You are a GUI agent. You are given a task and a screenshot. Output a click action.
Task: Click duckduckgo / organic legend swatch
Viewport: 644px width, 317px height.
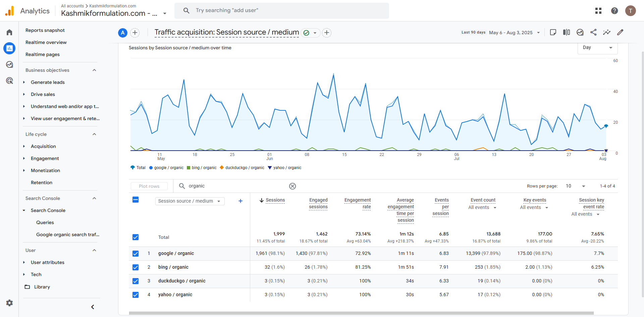click(222, 168)
